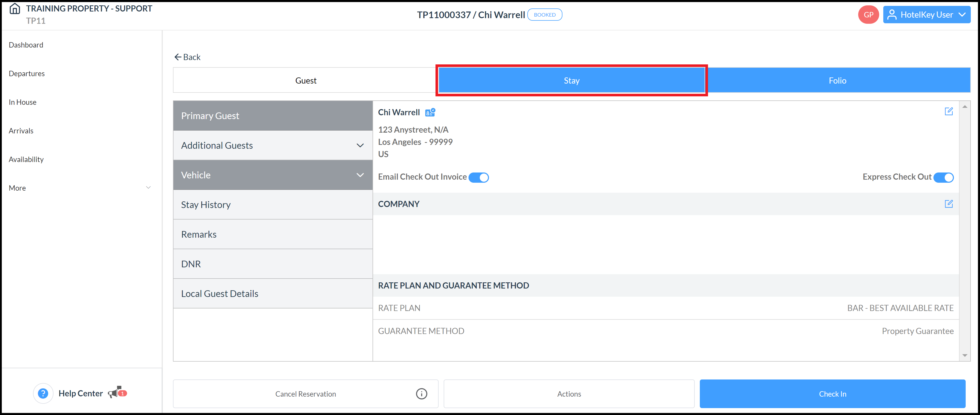Turn off Express Check Out
980x415 pixels.
(944, 177)
